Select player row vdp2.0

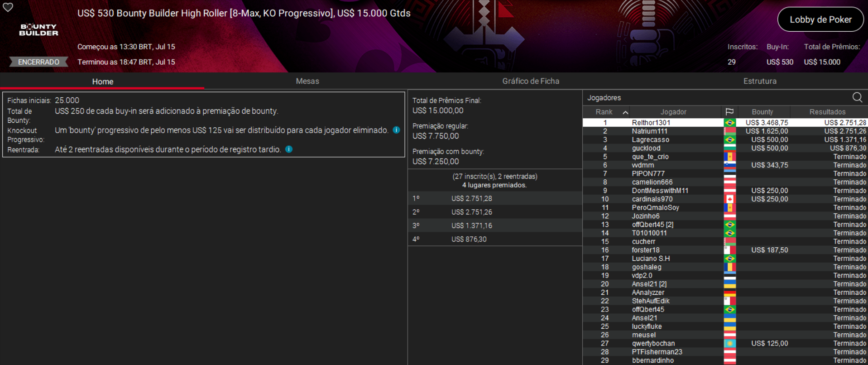click(725, 276)
